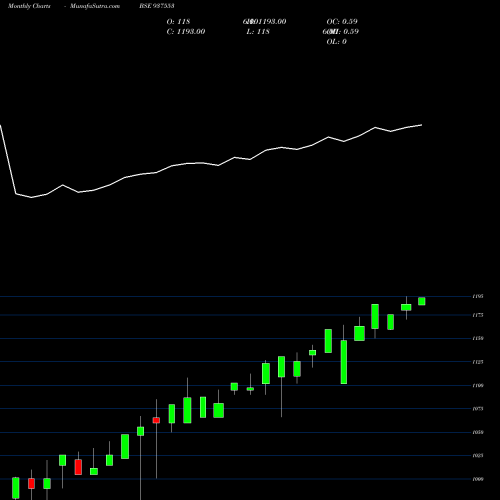Click the OC: 0.59 readout
500x500 pixels.
pos(342,21)
